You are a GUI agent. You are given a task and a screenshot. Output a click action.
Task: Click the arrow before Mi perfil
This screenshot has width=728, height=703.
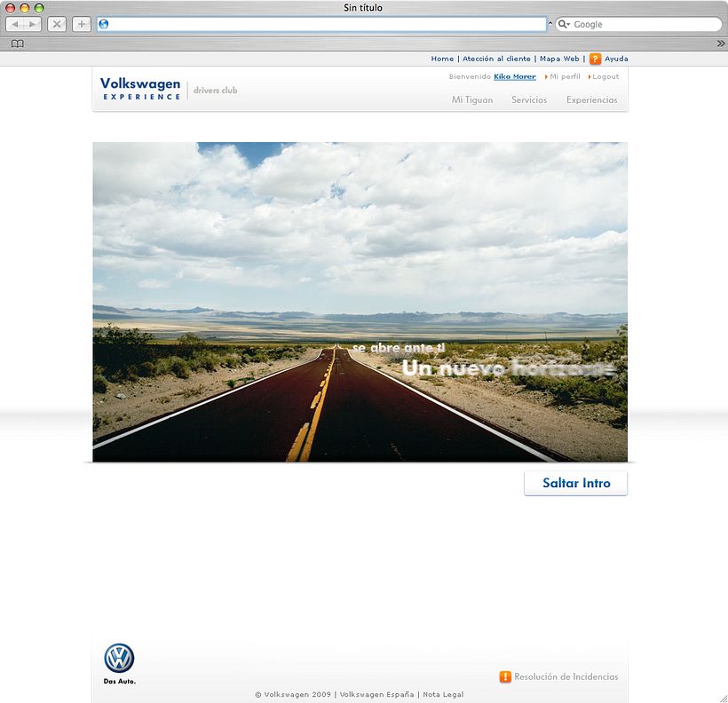coord(547,76)
